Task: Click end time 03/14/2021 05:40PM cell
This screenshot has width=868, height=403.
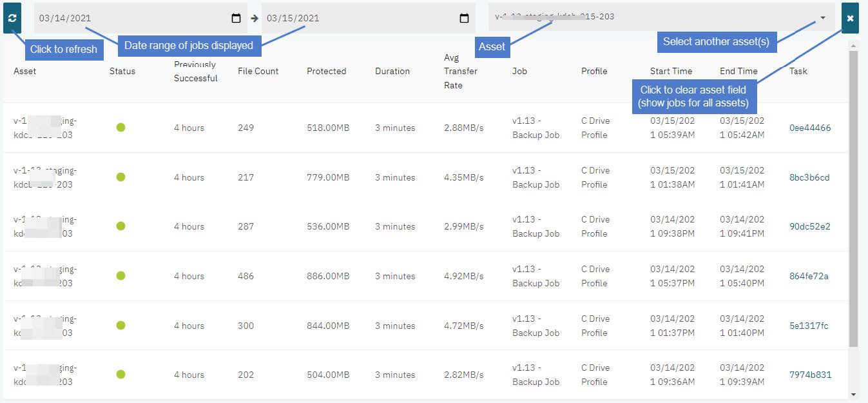Action: [742, 276]
